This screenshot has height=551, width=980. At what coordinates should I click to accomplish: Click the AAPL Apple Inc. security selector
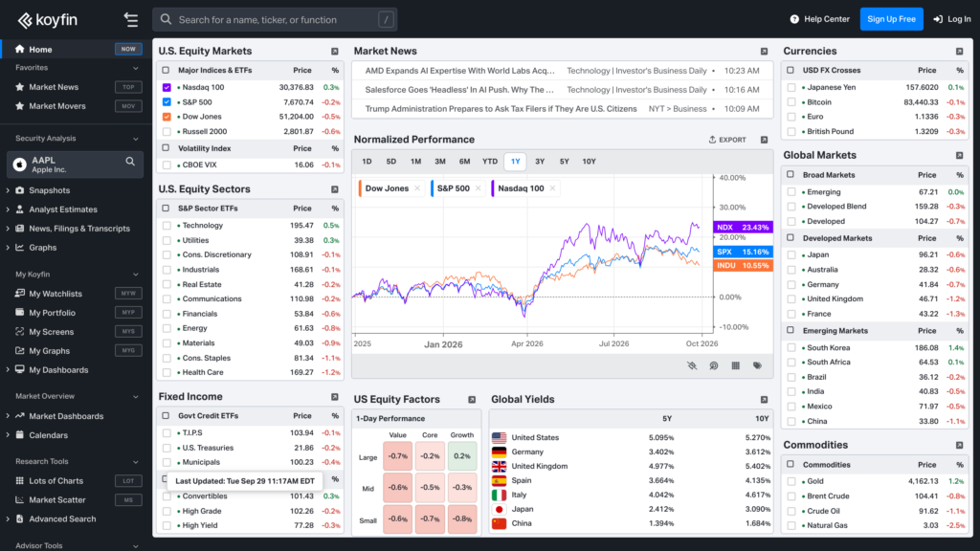75,165
